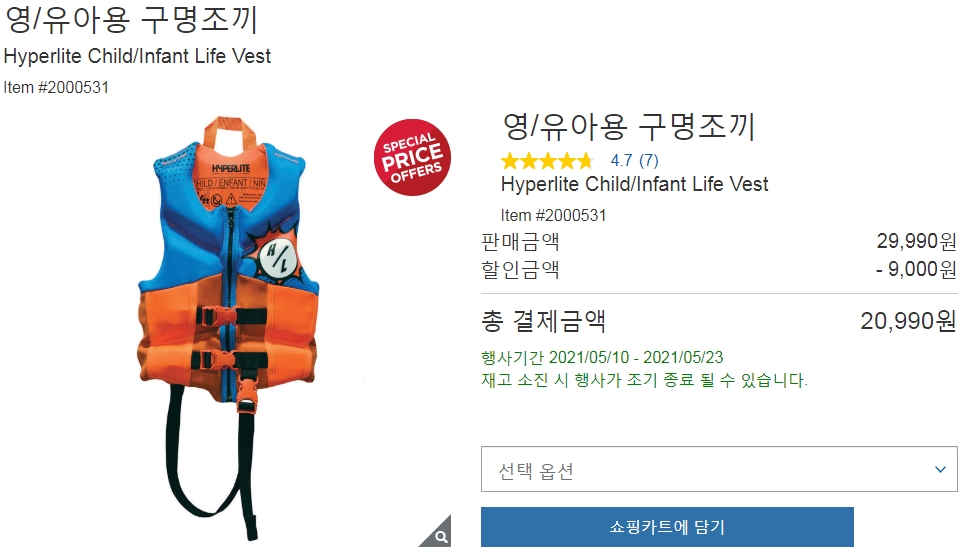The image size is (962, 556).
Task: Click the 재고 소진 시 notice text
Action: 644,380
